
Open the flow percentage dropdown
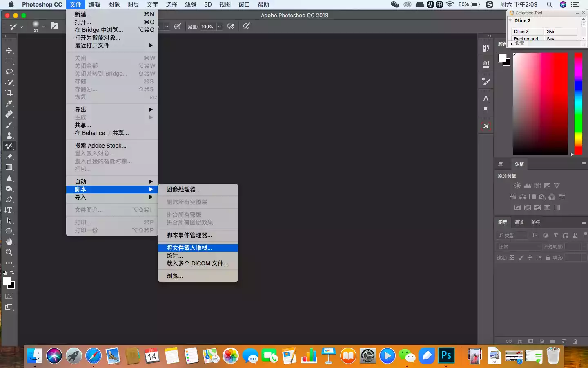click(x=219, y=27)
